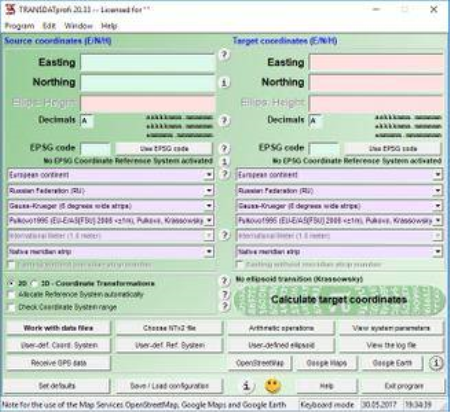This screenshot has height=412, width=450.
Task: Click Work with data files button
Action: pyautogui.click(x=58, y=328)
